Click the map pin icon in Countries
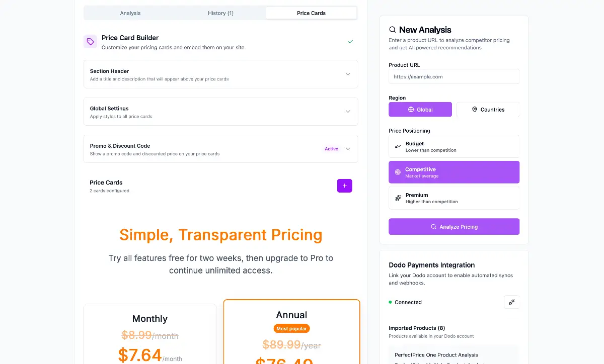Image resolution: width=604 pixels, height=364 pixels. (474, 110)
